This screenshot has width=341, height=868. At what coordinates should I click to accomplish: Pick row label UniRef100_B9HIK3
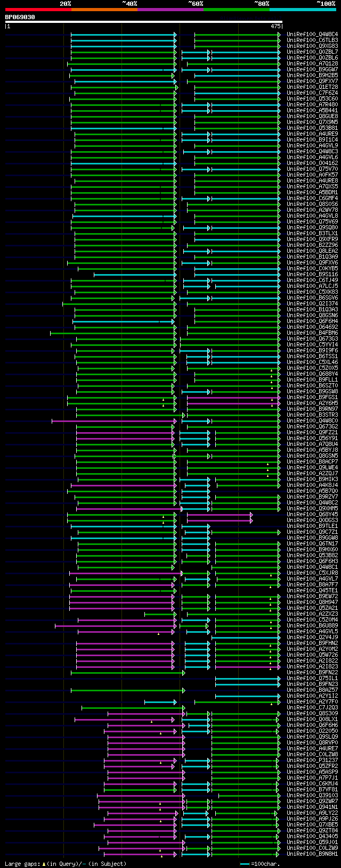pos(312,479)
